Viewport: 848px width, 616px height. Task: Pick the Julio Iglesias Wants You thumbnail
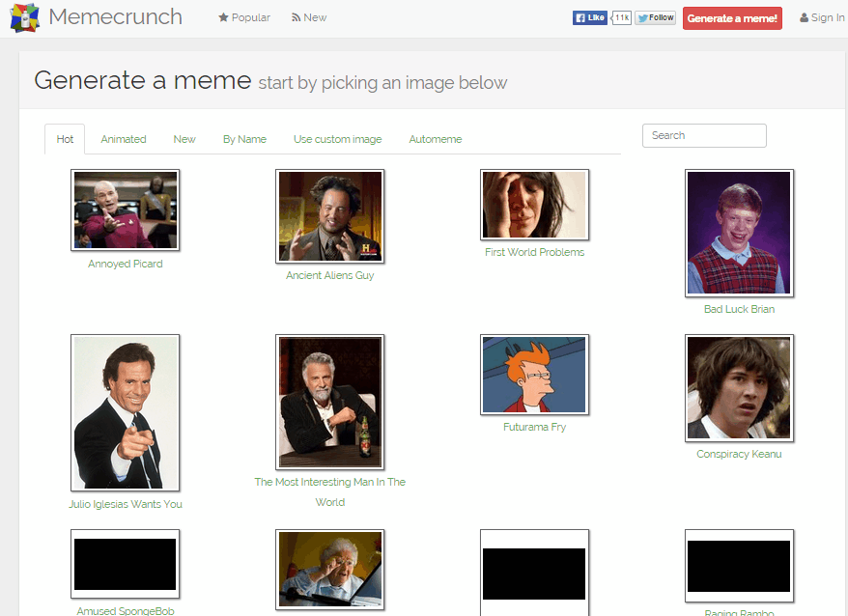point(125,412)
